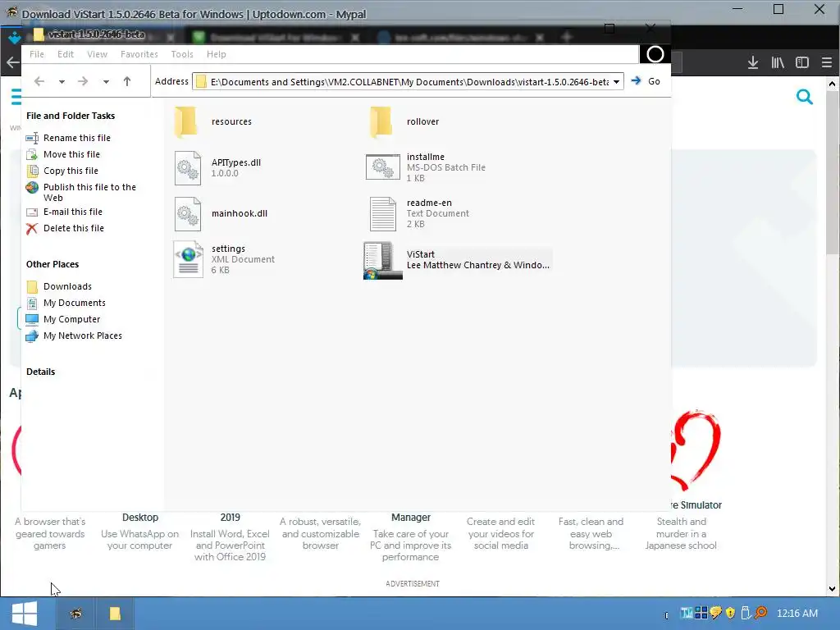This screenshot has height=630, width=840.
Task: Click the Delete this file red X icon
Action: point(32,229)
